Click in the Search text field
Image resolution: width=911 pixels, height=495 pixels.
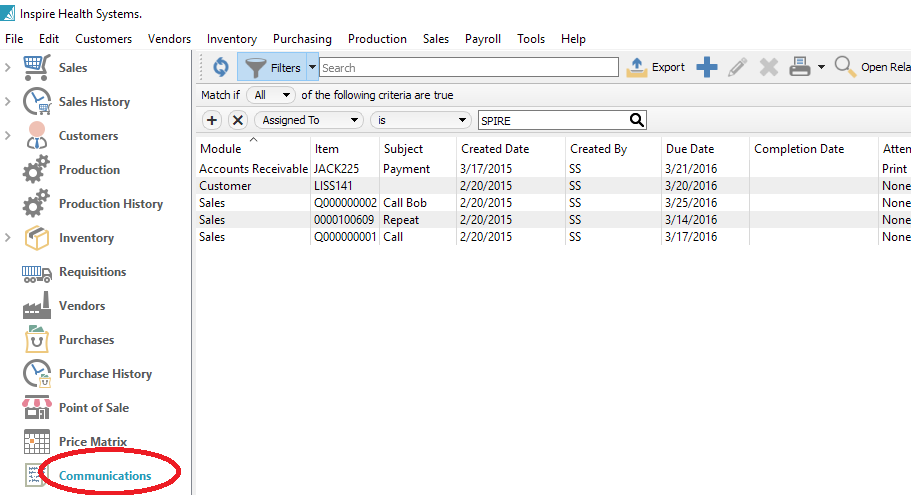click(468, 68)
